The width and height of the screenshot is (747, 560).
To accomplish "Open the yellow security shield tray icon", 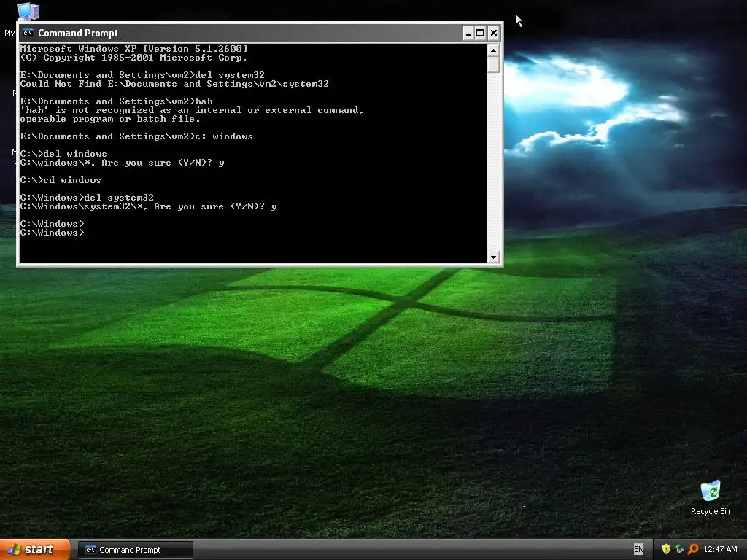I will tap(666, 549).
